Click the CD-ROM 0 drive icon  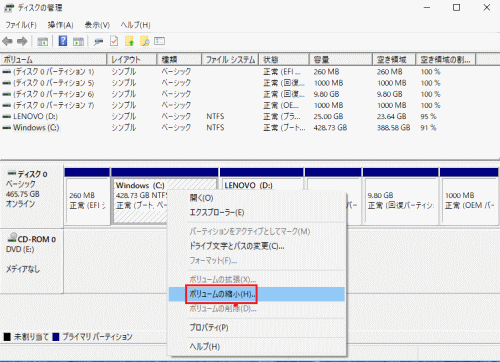[x=12, y=237]
